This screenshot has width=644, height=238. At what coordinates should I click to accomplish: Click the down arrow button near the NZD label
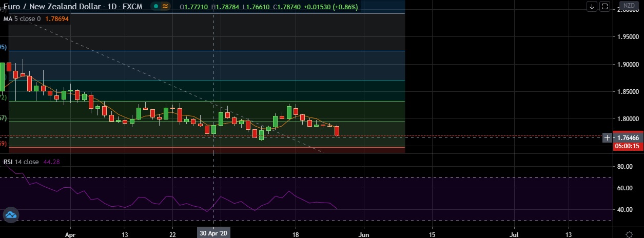592,7
